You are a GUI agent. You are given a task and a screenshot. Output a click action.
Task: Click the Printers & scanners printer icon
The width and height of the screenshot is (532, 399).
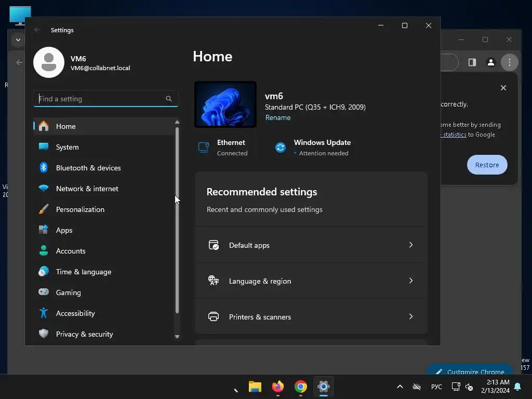coord(214,316)
